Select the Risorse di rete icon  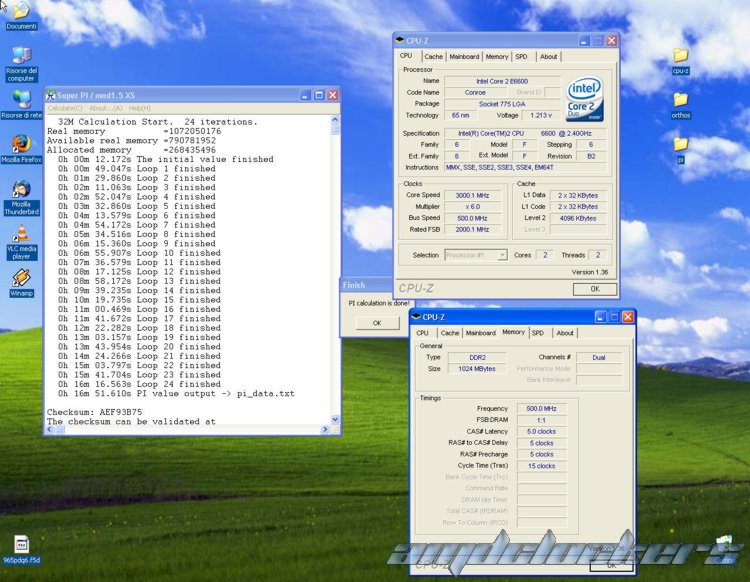pos(20,100)
